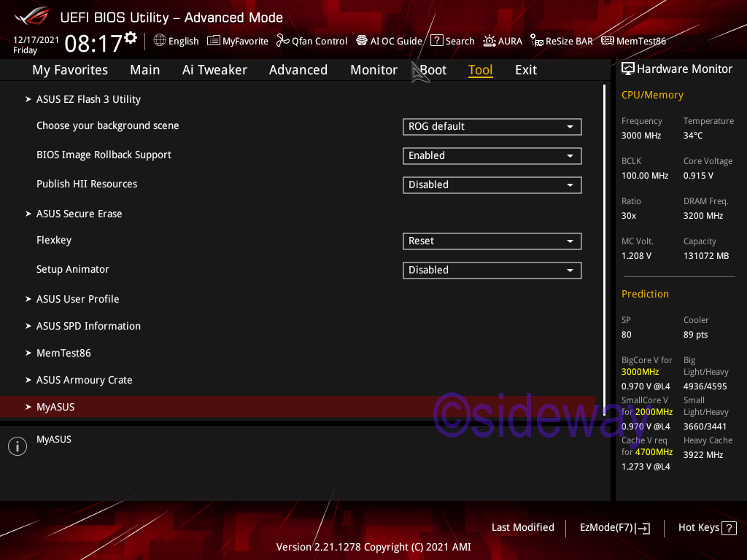Open MyFavorite list icon

pos(214,41)
